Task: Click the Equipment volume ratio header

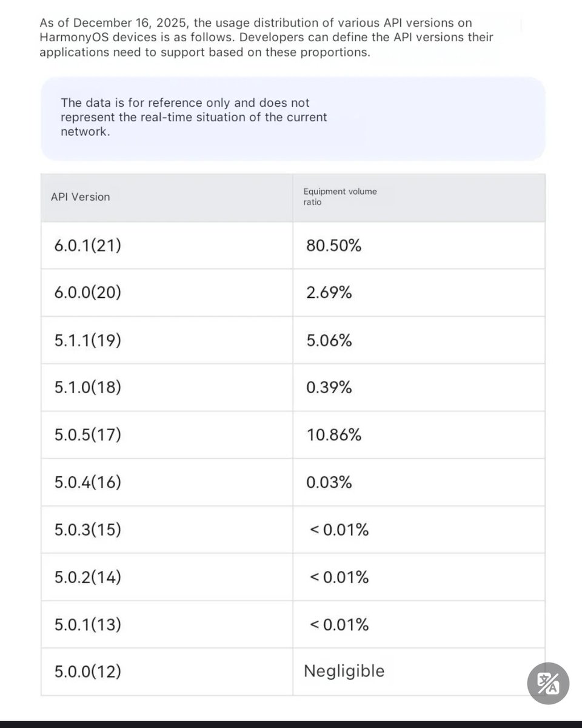Action: [419, 198]
